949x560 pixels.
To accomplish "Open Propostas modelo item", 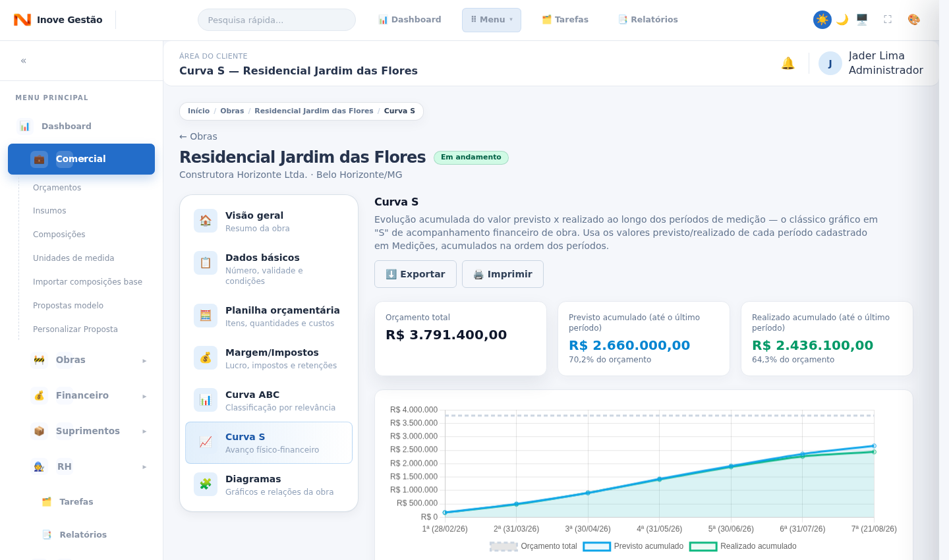I will pyautogui.click(x=69, y=306).
